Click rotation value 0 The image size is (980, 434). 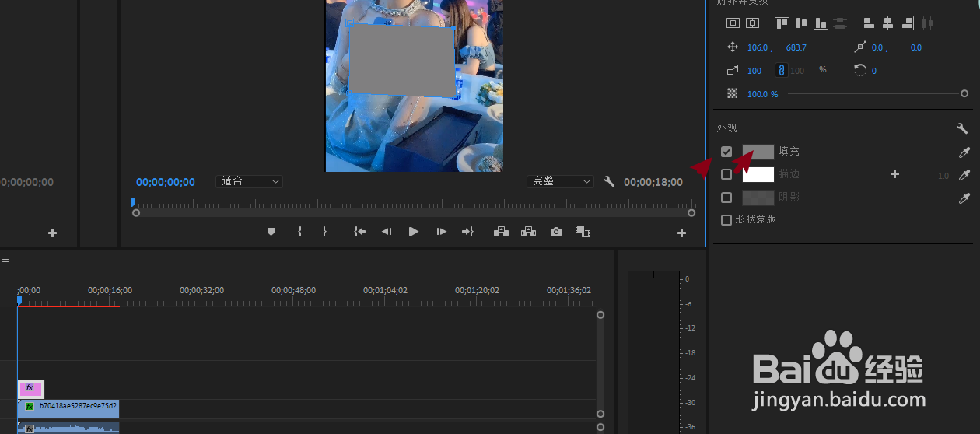[x=874, y=71]
